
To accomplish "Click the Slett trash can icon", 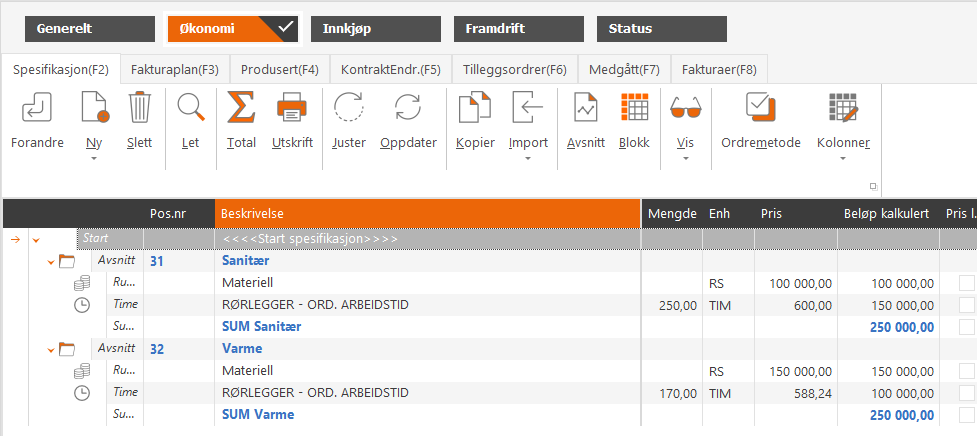I will 140,108.
